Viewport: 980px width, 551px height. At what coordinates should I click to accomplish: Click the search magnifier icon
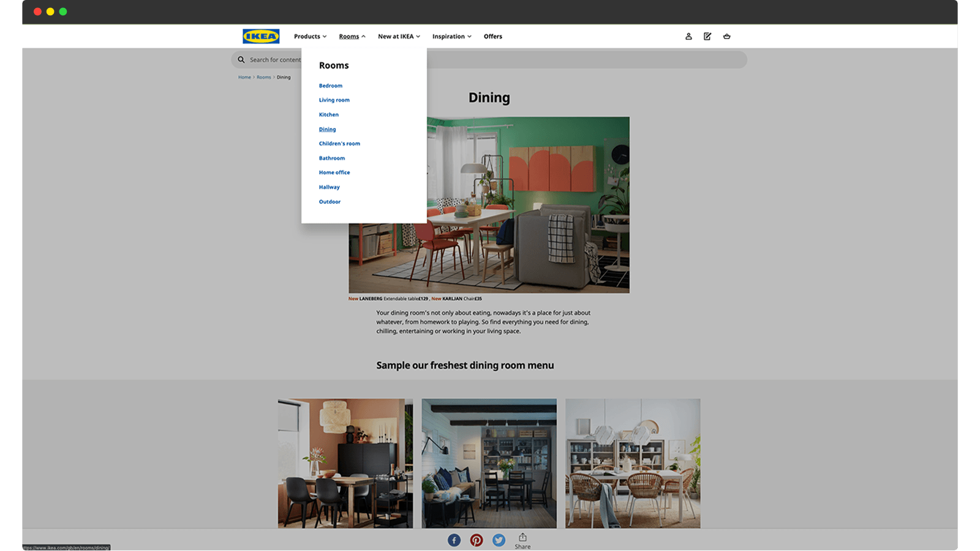(241, 59)
